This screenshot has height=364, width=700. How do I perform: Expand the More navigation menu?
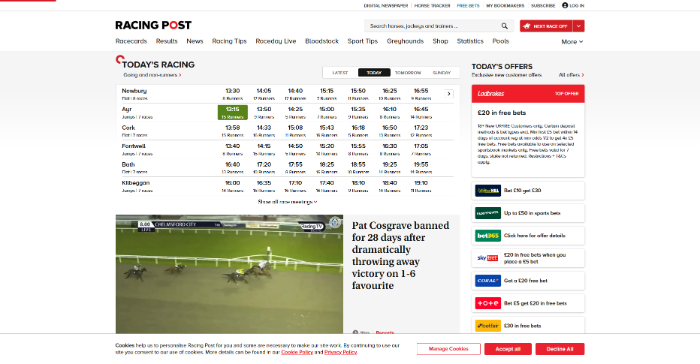pyautogui.click(x=572, y=42)
